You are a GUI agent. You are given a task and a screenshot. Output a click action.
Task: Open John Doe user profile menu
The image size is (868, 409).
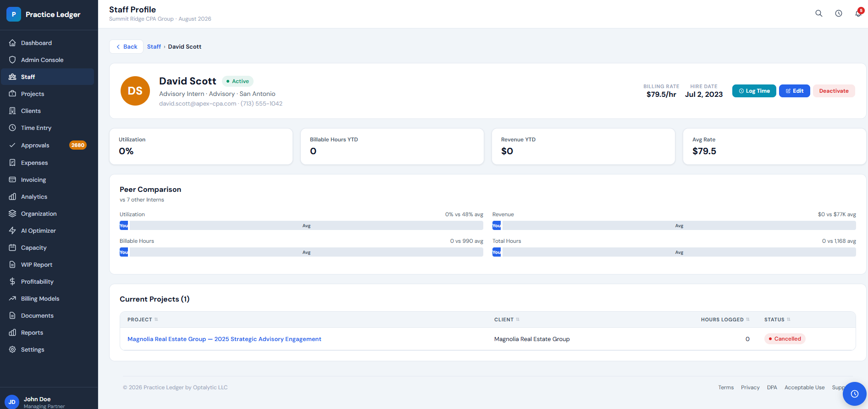coord(49,402)
